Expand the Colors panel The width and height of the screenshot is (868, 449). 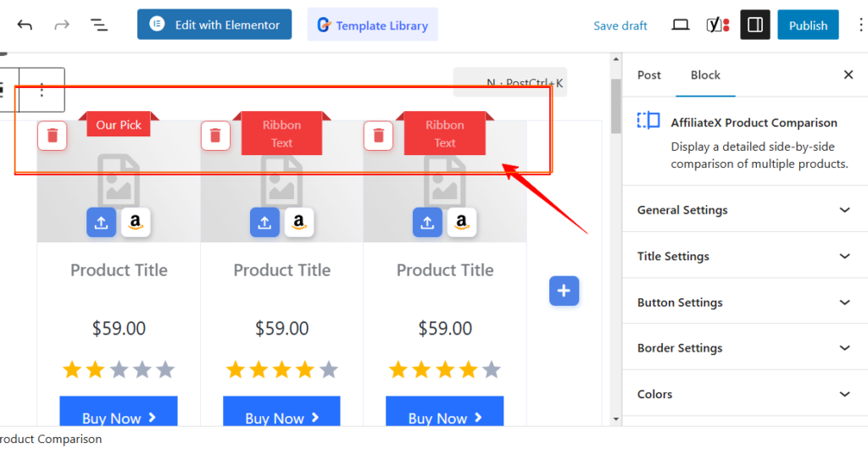tap(744, 394)
